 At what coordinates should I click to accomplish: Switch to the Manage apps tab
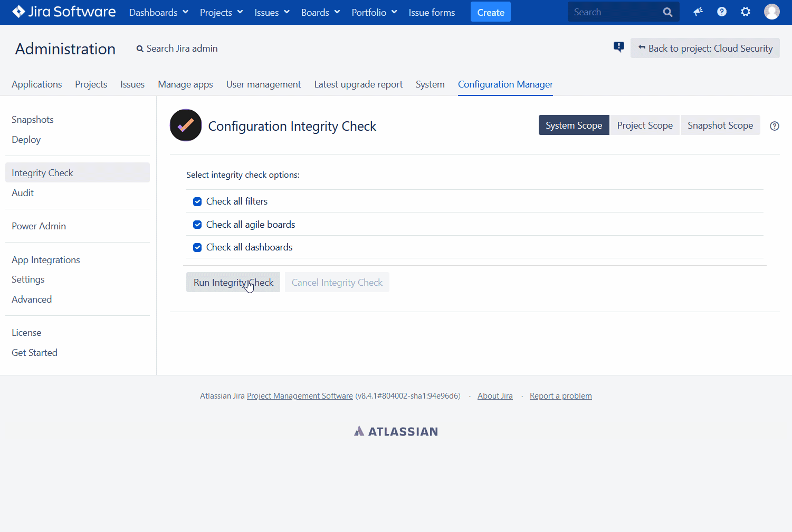tap(185, 84)
